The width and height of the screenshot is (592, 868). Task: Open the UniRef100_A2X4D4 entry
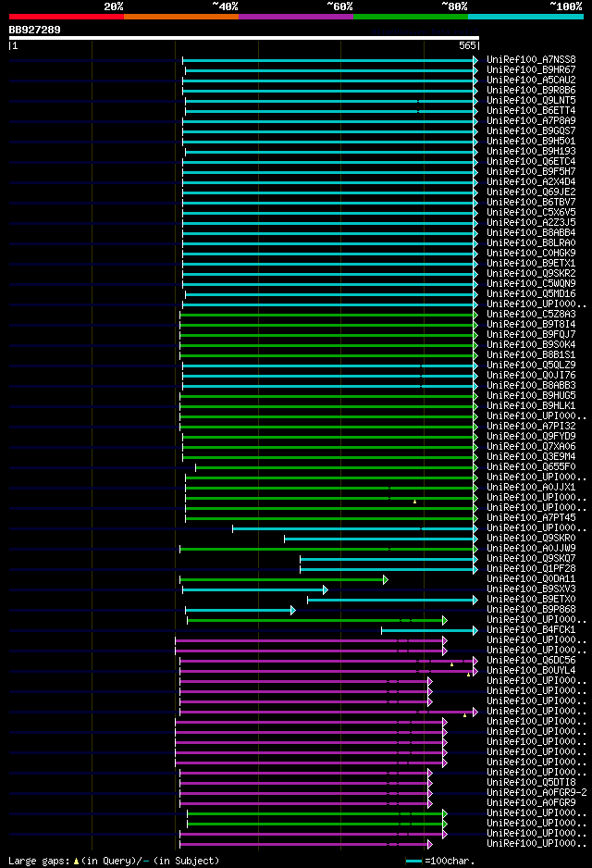(x=531, y=182)
